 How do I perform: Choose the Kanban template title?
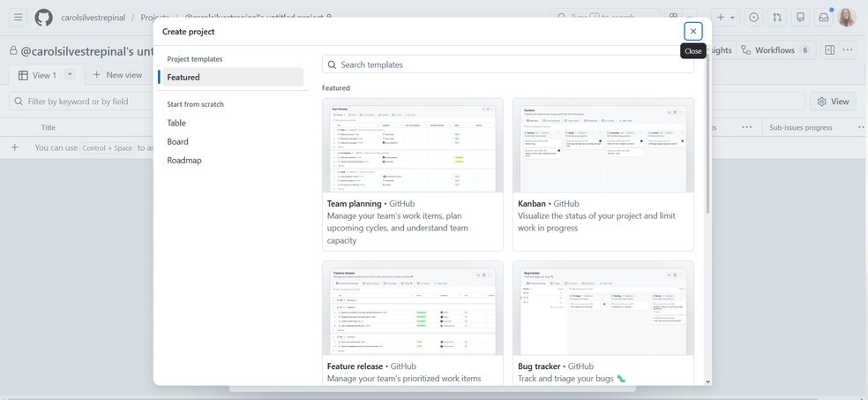(x=531, y=203)
